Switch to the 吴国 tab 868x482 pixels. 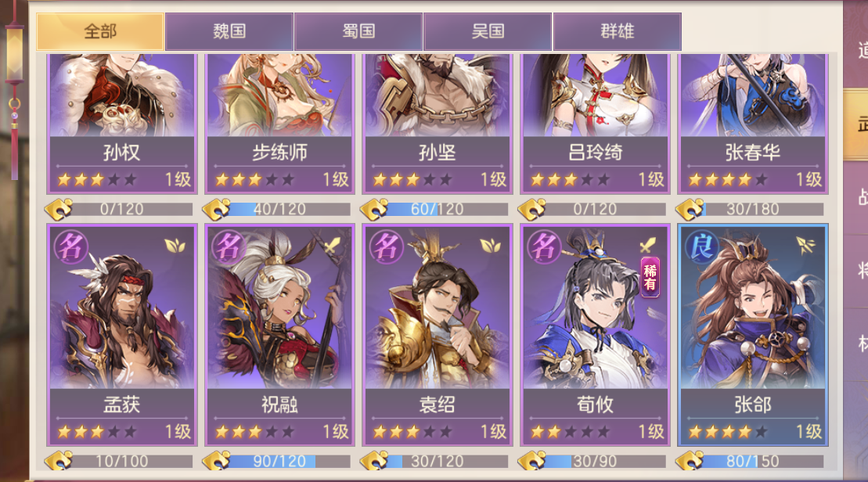488,31
